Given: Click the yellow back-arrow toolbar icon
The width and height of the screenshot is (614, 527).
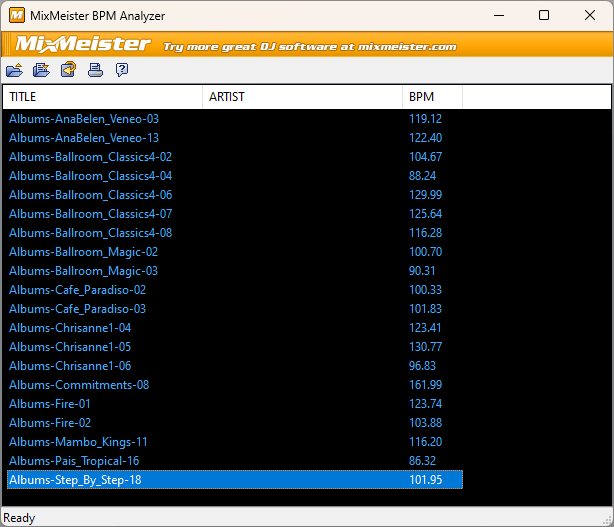Looking at the screenshot, I should click(x=68, y=70).
